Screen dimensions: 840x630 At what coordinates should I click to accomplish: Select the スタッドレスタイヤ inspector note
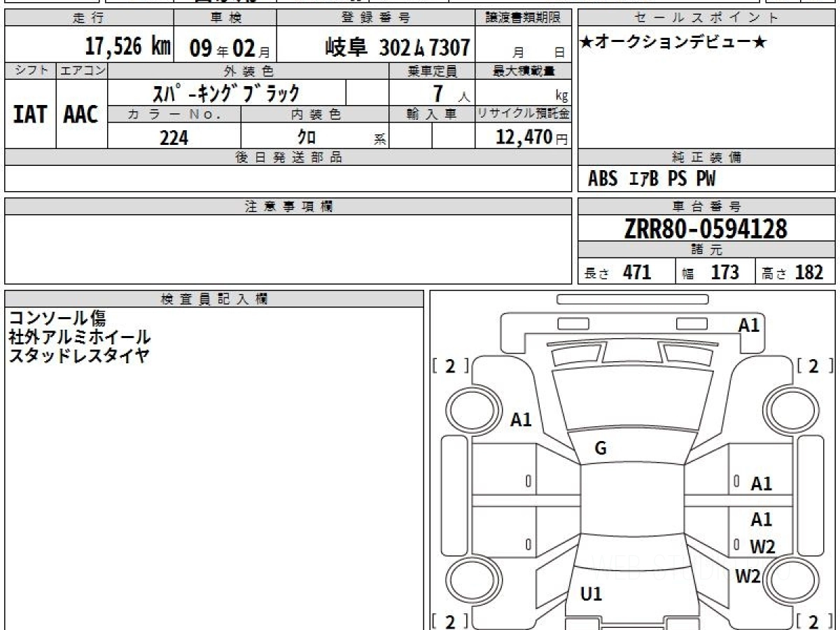78,355
